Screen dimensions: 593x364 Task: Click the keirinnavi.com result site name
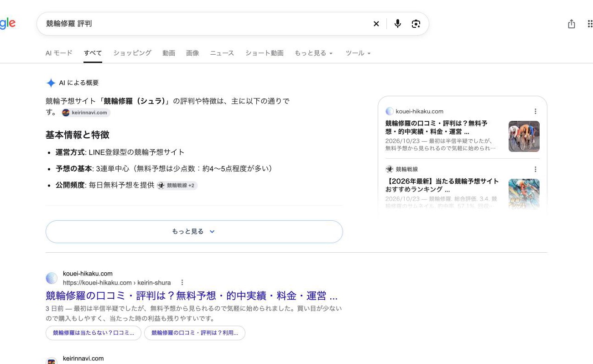(83, 359)
